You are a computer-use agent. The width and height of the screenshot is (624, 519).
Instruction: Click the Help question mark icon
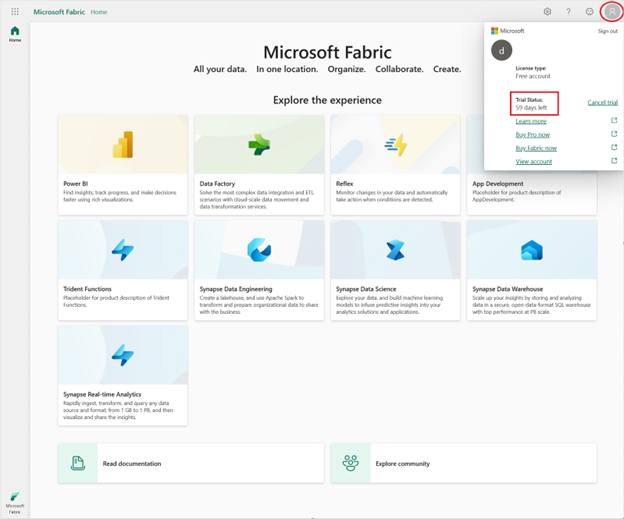coord(568,12)
